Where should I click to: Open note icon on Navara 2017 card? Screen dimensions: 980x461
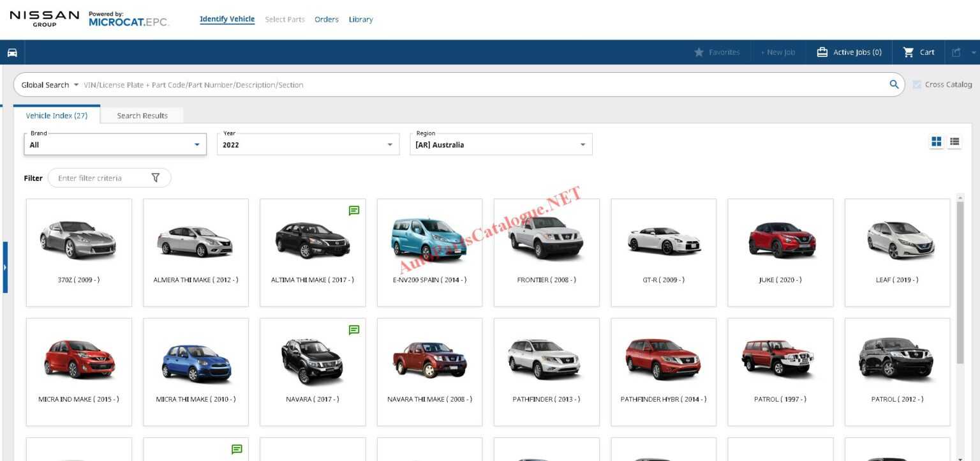[x=354, y=329]
